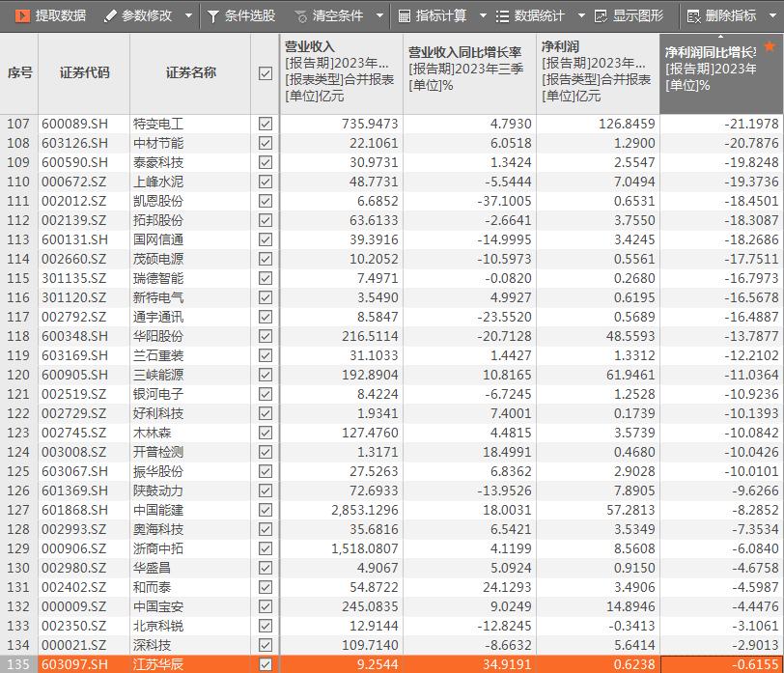Select the 泰豪科技 stock name

(x=158, y=162)
